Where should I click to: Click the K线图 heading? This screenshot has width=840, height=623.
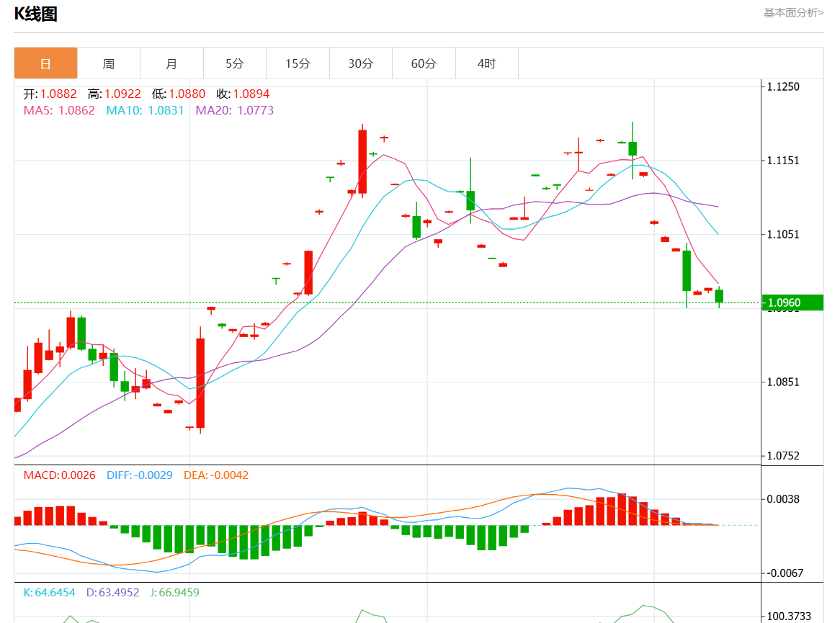tap(36, 14)
